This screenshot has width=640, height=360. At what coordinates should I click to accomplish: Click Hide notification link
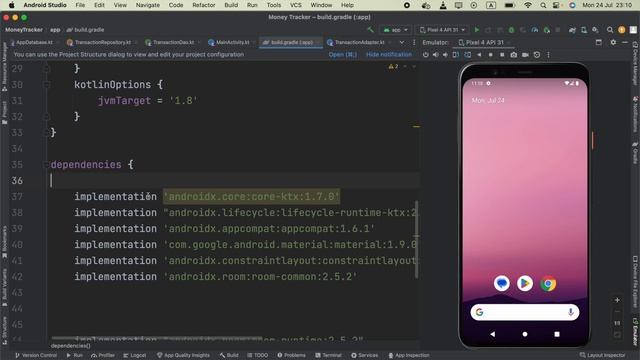tap(389, 54)
